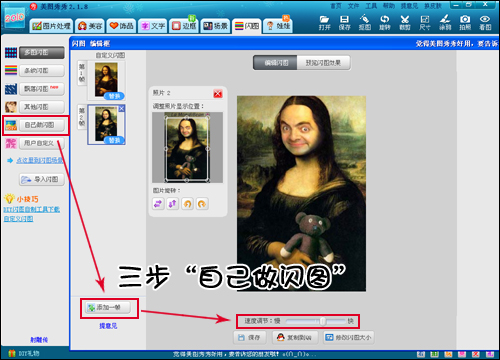
Task: Select the 其他闪图 category button
Action: click(42, 107)
